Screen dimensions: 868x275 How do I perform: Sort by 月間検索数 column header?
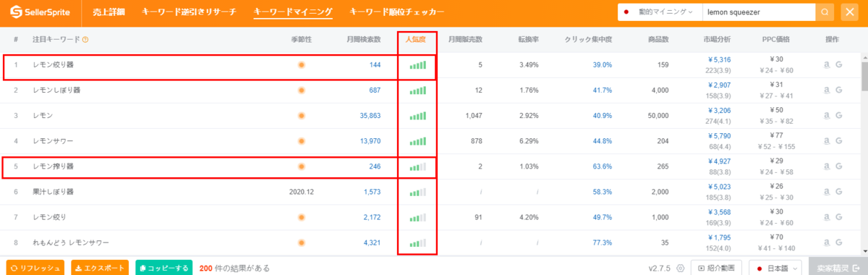tap(364, 40)
